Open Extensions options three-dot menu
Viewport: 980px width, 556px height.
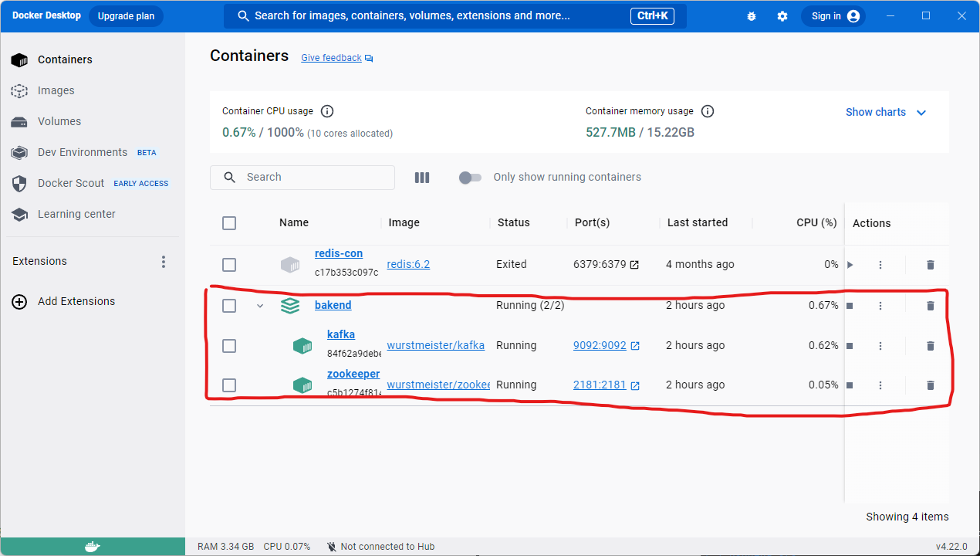tap(164, 262)
